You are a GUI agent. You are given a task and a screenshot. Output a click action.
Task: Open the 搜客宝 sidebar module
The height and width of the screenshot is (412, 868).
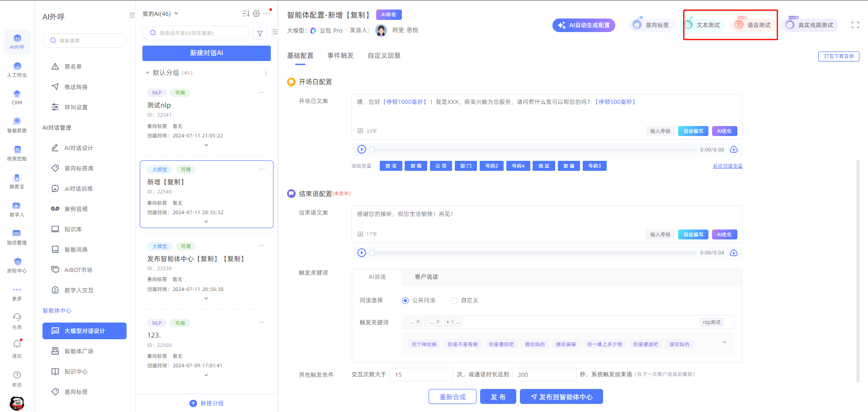coord(17,181)
